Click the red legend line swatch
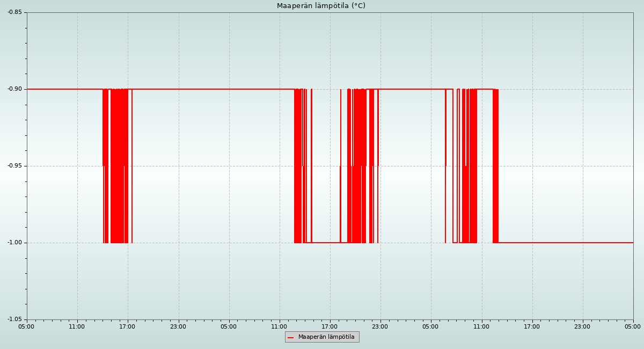The width and height of the screenshot is (644, 349). click(x=290, y=337)
